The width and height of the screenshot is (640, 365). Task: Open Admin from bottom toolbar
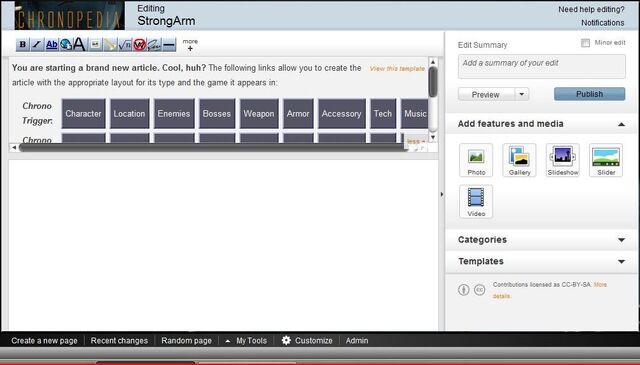357,341
